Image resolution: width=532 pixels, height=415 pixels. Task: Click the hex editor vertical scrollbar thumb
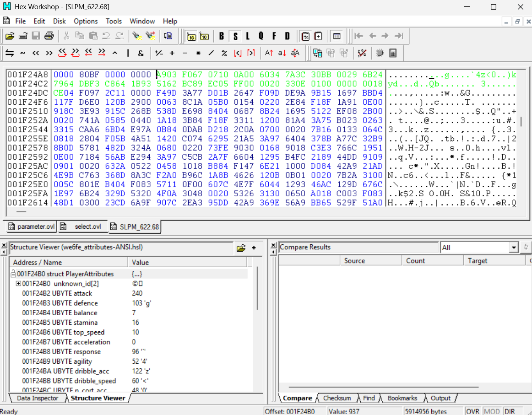point(521,121)
